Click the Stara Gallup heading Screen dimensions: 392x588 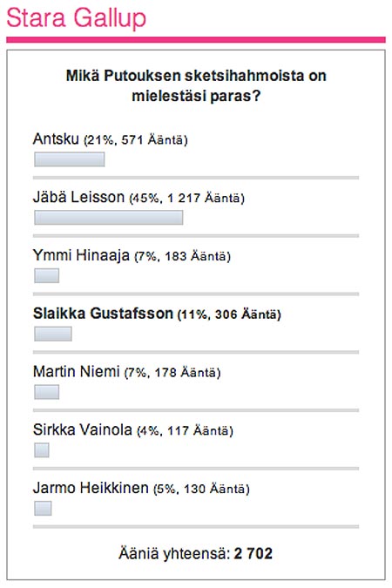(76, 18)
